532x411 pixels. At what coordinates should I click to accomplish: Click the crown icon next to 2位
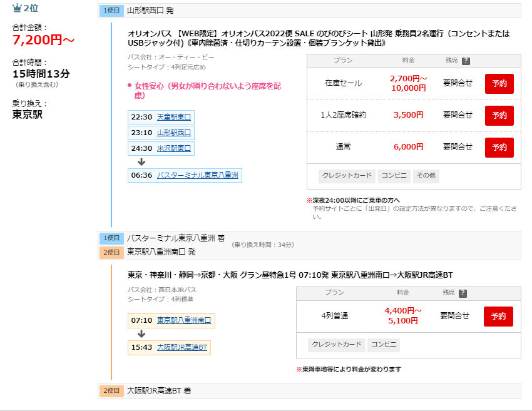[x=17, y=9]
